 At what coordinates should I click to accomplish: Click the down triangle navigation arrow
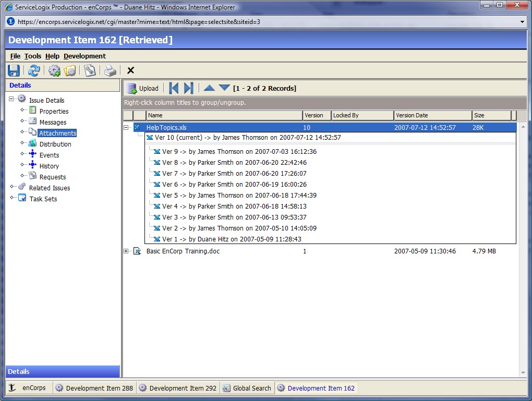coord(224,88)
